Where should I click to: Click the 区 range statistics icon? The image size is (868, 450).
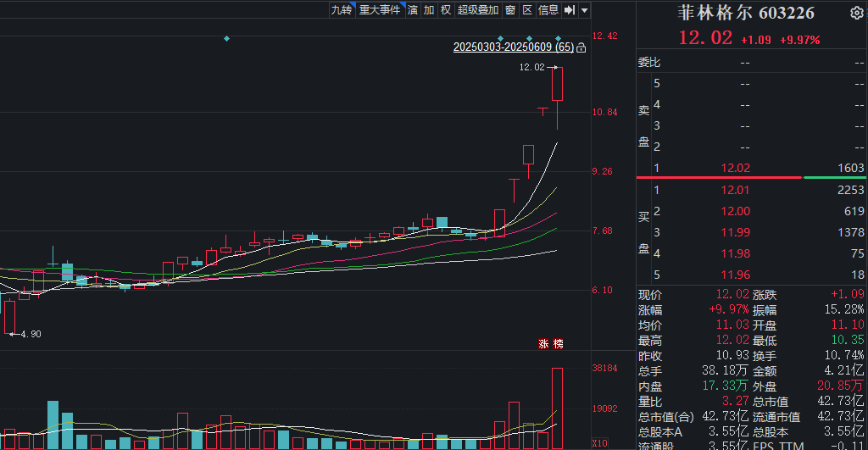pyautogui.click(x=526, y=10)
